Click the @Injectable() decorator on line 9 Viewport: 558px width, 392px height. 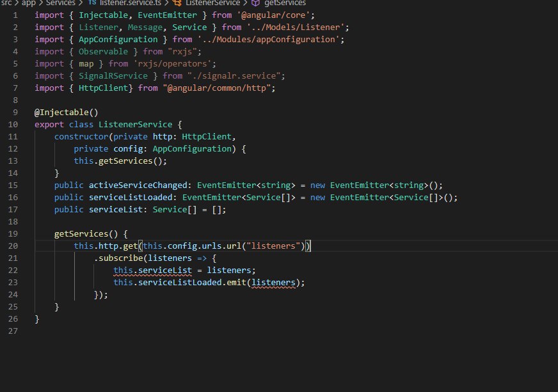(x=66, y=113)
